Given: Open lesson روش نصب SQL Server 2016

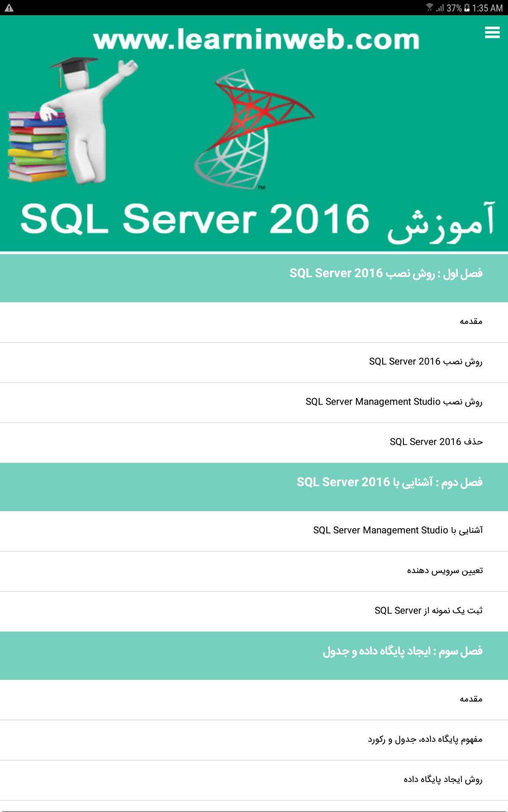Looking at the screenshot, I should (254, 362).
